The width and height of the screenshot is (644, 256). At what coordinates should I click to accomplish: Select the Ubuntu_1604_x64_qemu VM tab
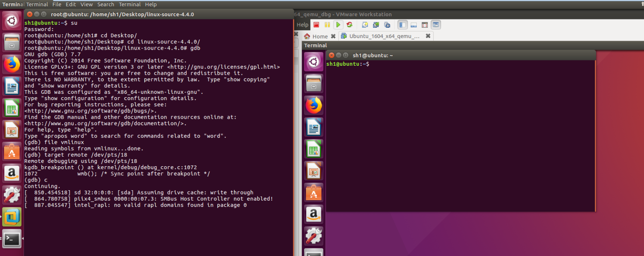384,36
